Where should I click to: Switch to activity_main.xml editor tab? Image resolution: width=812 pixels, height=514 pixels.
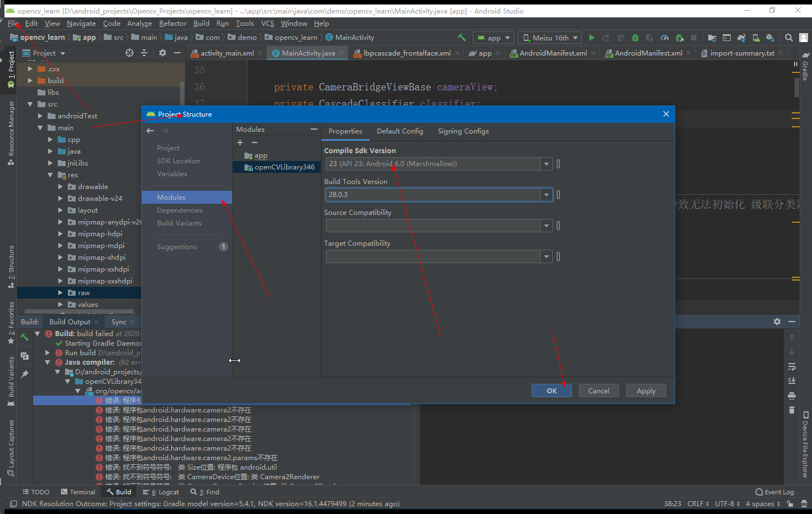coord(227,53)
